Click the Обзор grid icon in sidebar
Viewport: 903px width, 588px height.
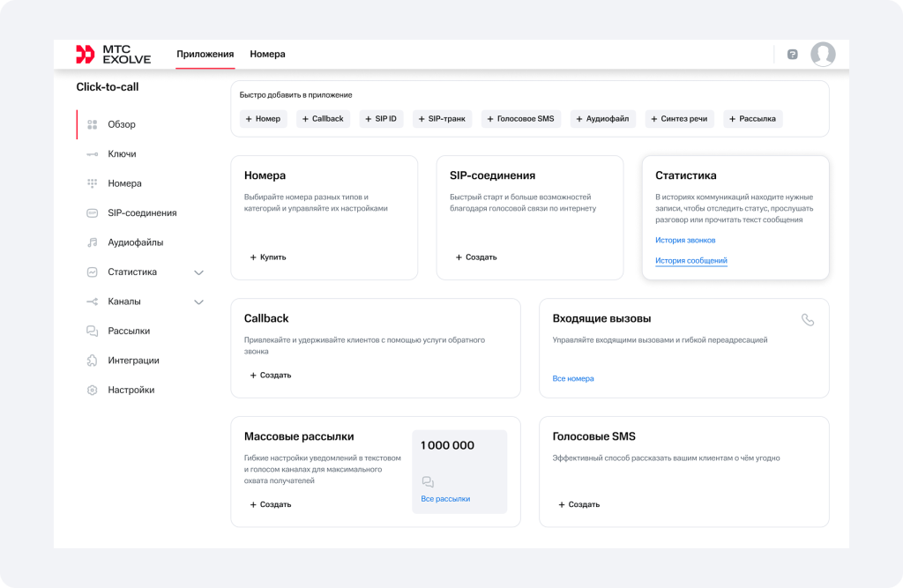click(x=92, y=124)
